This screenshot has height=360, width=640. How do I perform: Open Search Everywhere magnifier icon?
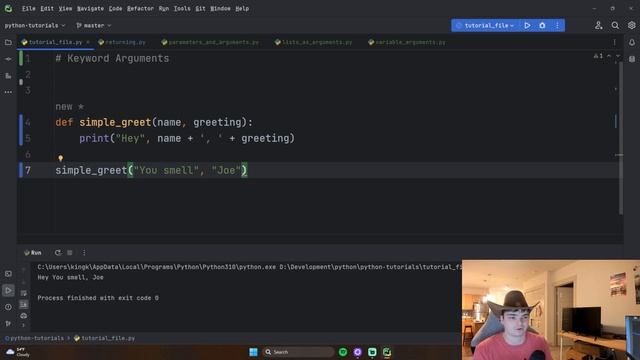tap(615, 25)
